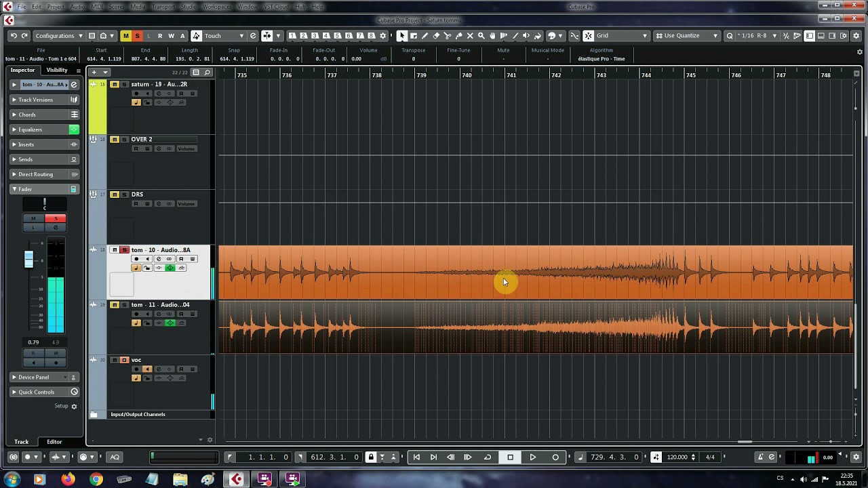Go to the previous marker

click(416, 457)
